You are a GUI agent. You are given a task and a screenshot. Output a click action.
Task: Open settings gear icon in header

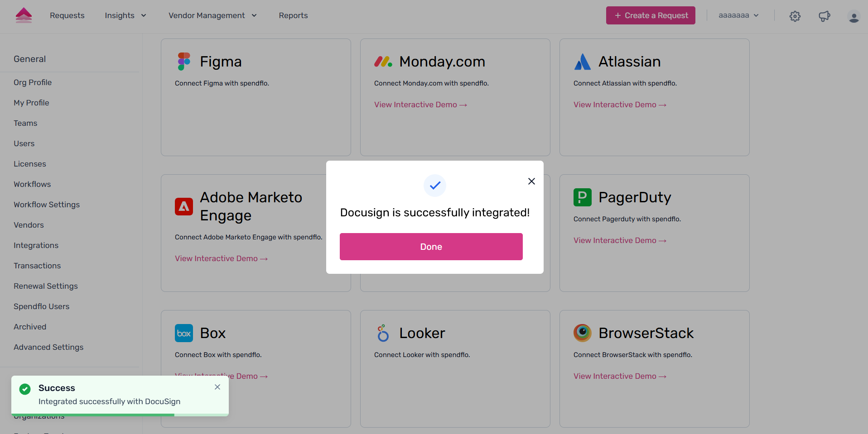pos(795,16)
